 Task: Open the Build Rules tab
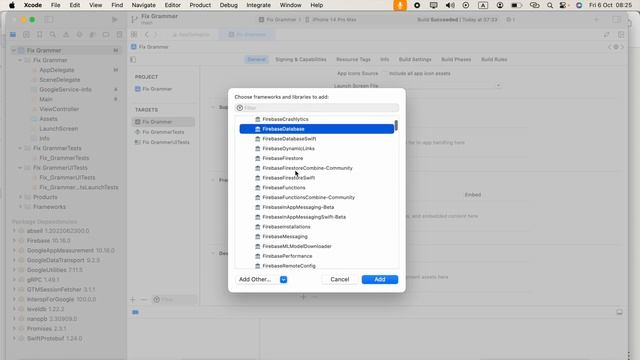click(494, 60)
